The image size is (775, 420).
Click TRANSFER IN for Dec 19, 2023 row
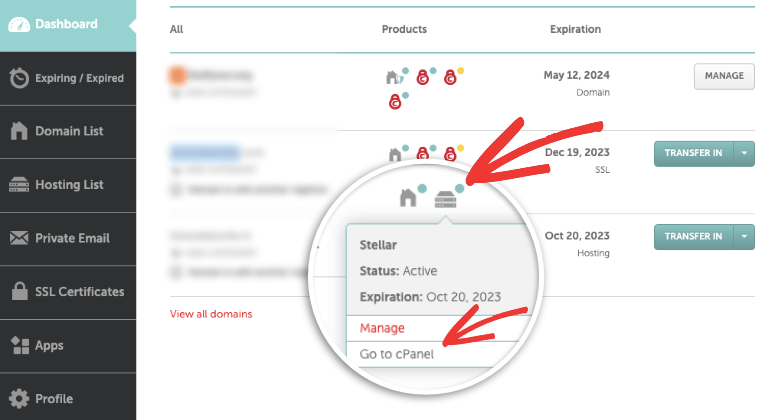pos(693,154)
